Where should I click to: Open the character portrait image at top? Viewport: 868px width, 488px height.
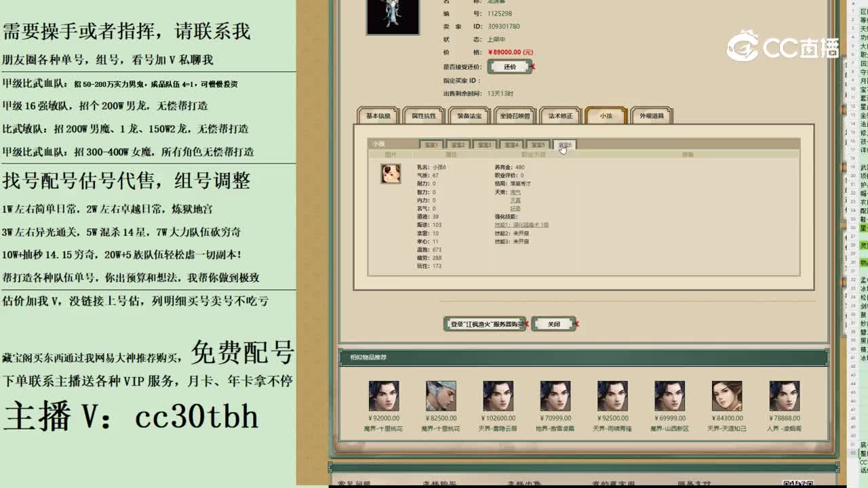(x=393, y=16)
